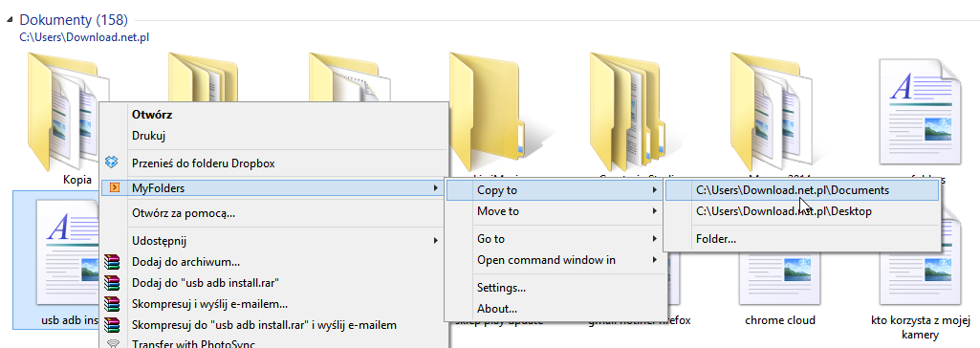Viewport: 980px width, 348px height.
Task: Select the chrome cloud document
Action: coord(779,278)
